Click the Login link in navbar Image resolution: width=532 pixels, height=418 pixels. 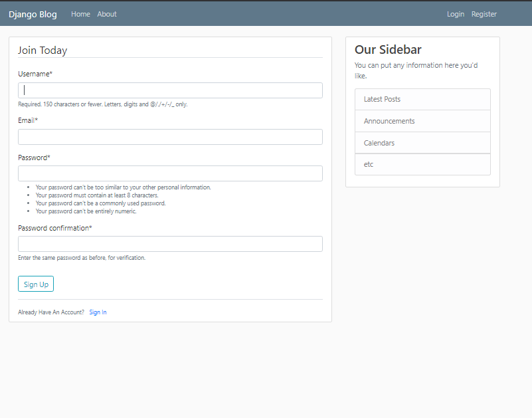(x=456, y=14)
